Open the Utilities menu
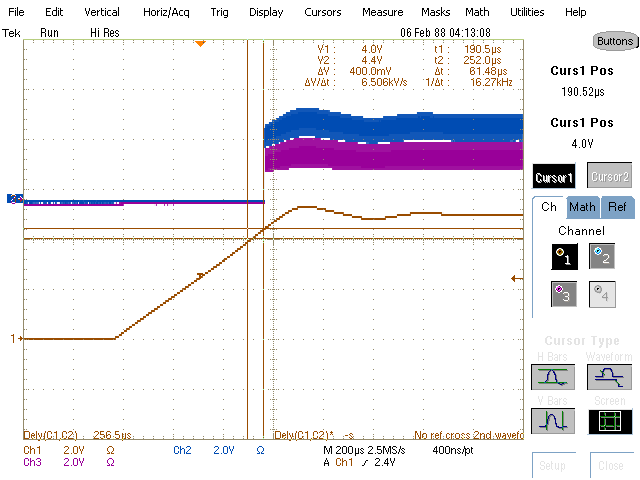The height and width of the screenshot is (480, 640). [x=527, y=12]
